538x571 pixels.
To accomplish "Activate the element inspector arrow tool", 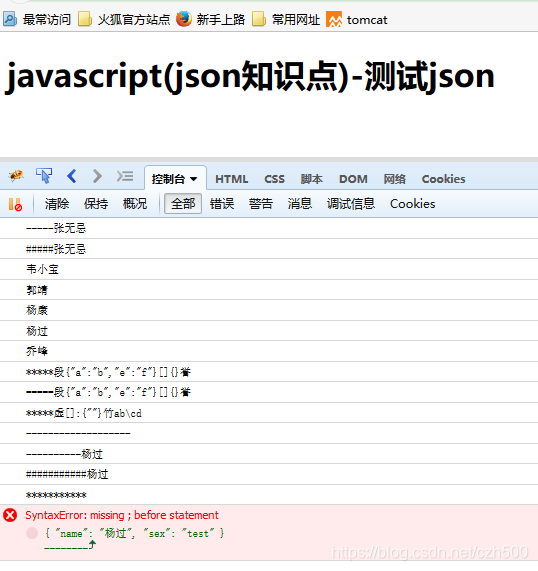I will click(x=44, y=176).
